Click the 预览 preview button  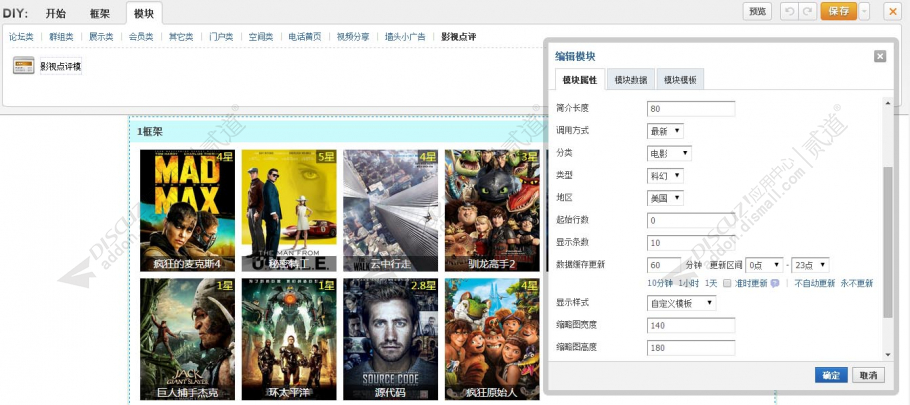757,11
